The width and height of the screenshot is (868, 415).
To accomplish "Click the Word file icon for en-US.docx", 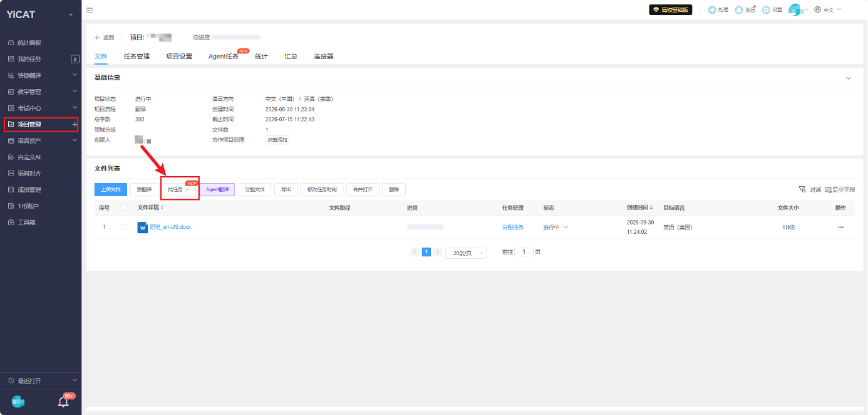I will (143, 227).
